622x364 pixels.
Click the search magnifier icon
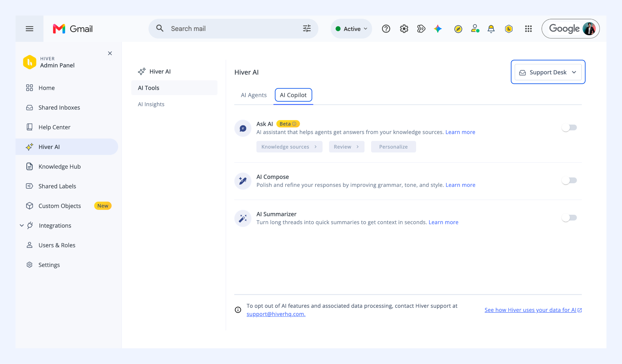[160, 29]
